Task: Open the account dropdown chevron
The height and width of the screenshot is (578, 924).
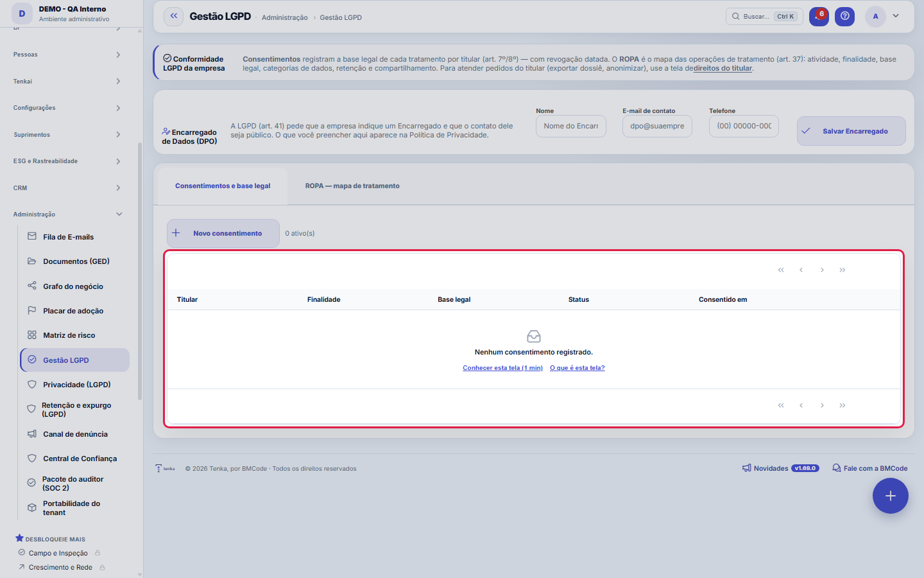Action: tap(896, 16)
